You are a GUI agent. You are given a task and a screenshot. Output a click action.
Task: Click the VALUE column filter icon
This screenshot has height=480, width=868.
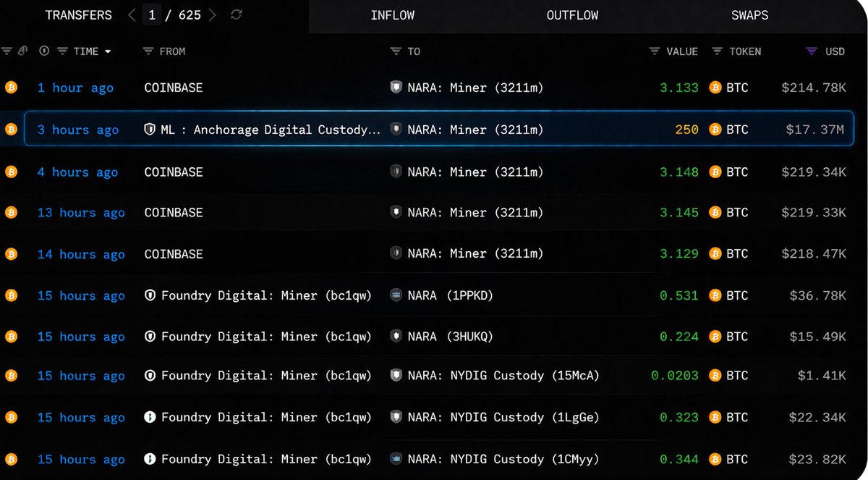(655, 51)
